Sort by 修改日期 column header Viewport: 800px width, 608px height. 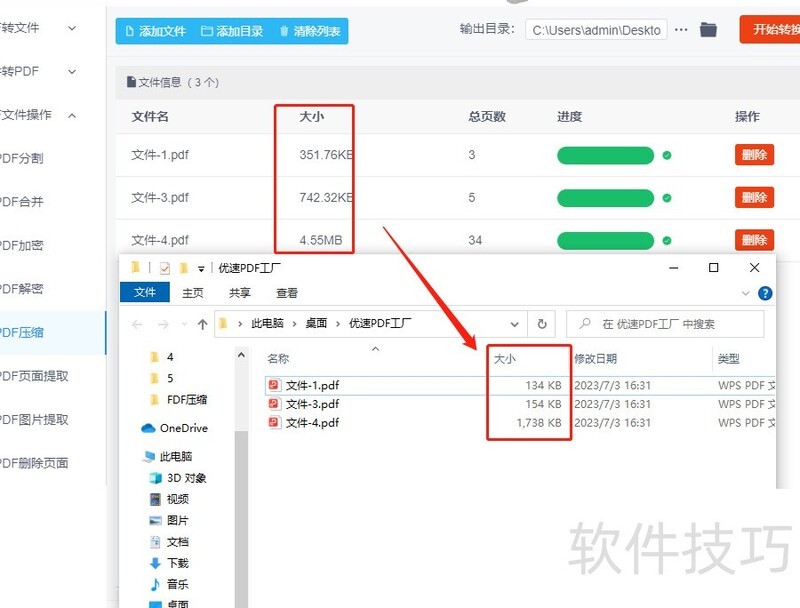pyautogui.click(x=595, y=359)
